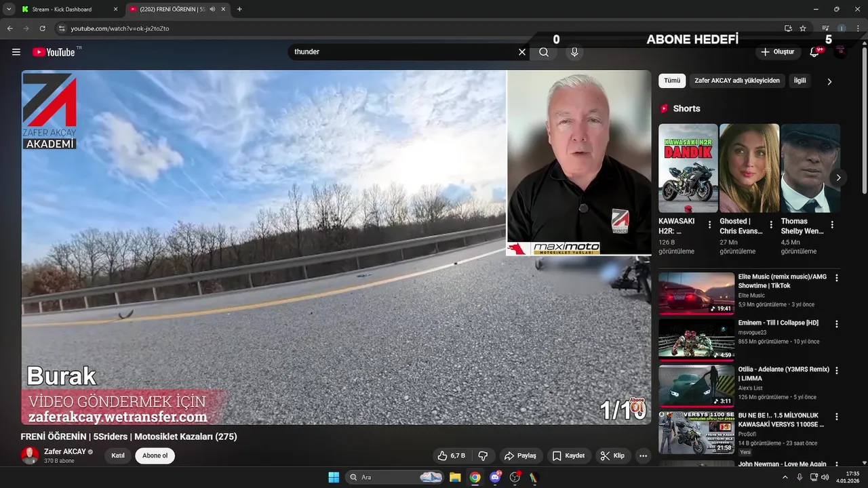Open volume control in system tray

825,477
